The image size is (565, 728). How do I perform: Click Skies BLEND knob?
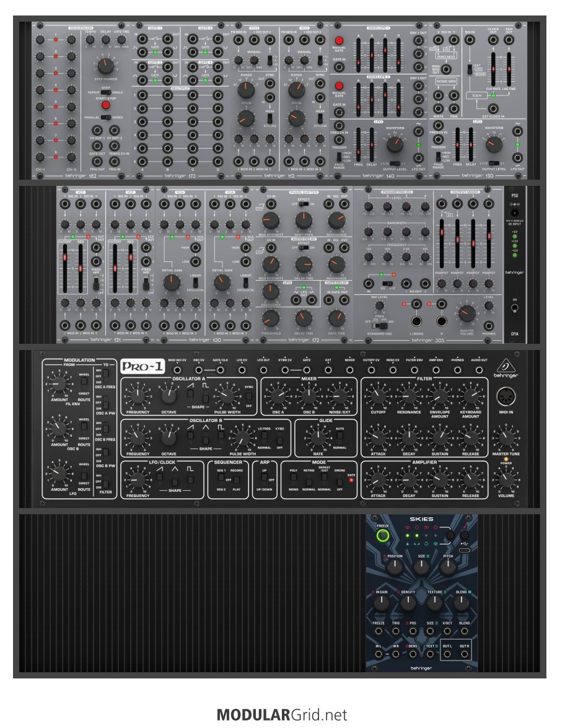[x=461, y=603]
